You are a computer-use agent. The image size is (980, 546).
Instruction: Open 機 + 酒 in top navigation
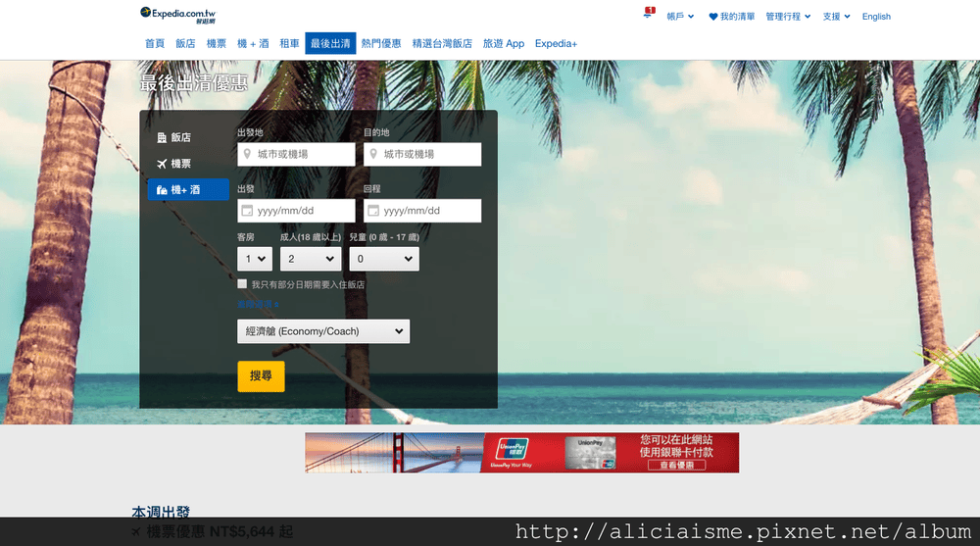[x=253, y=44]
